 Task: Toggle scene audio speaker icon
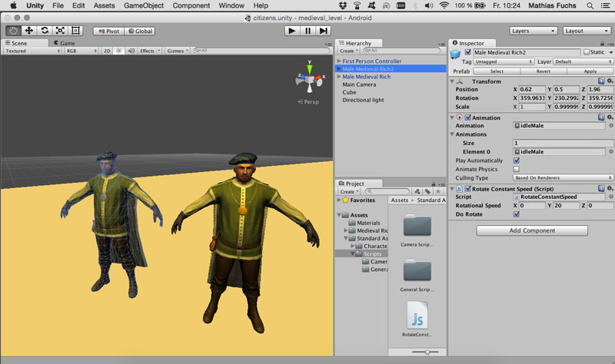[130, 51]
